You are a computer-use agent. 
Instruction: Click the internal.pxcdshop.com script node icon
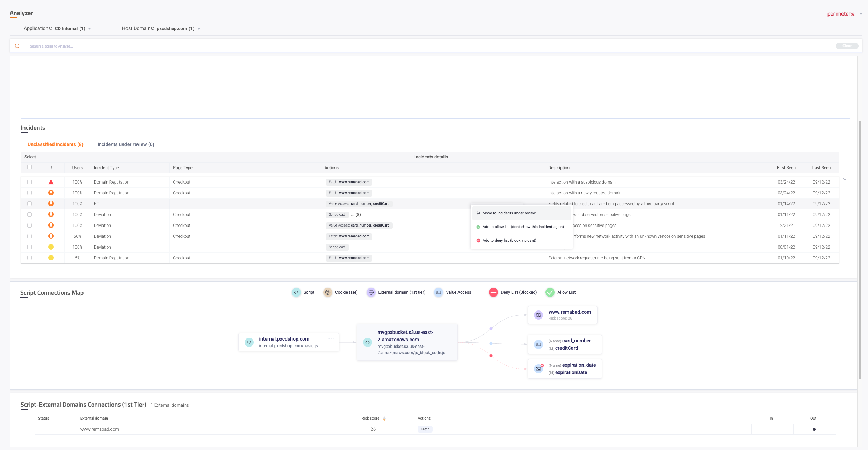click(x=249, y=342)
